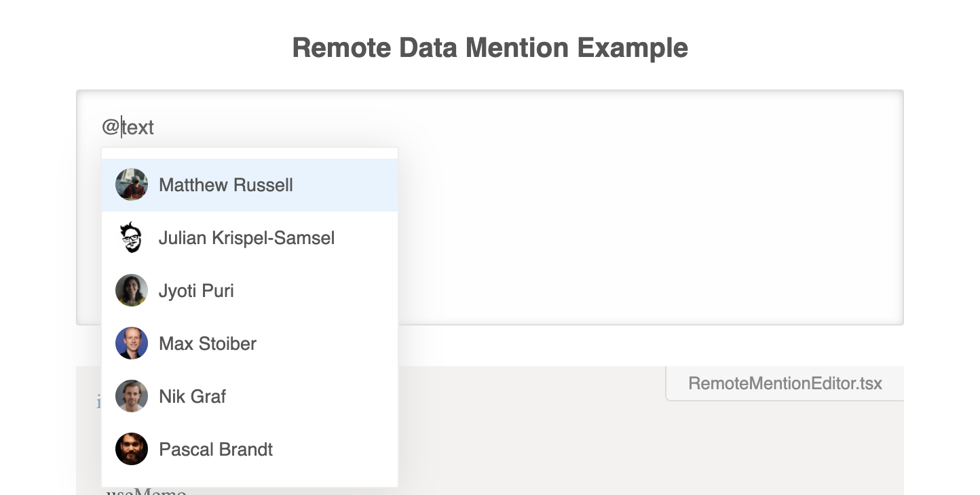Screen dimensions: 980x495
Task: Click the import keyword in the code snippet
Action: pos(100,401)
